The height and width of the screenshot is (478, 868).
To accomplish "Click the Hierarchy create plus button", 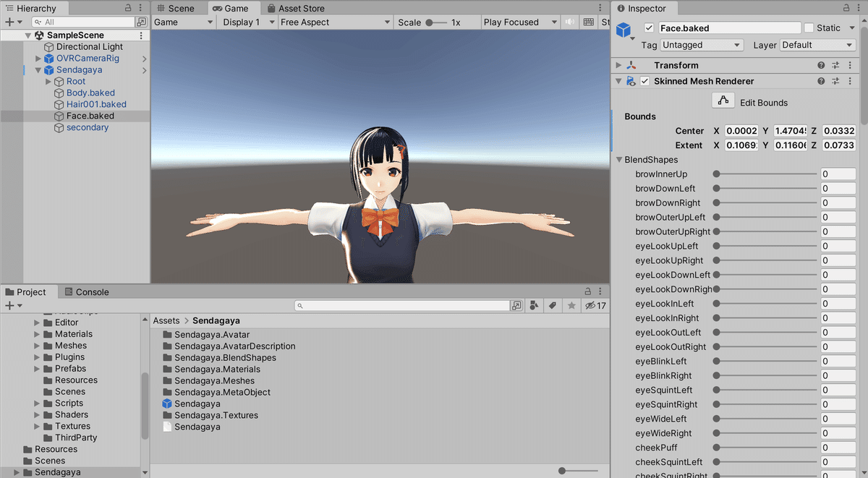I will [9, 22].
